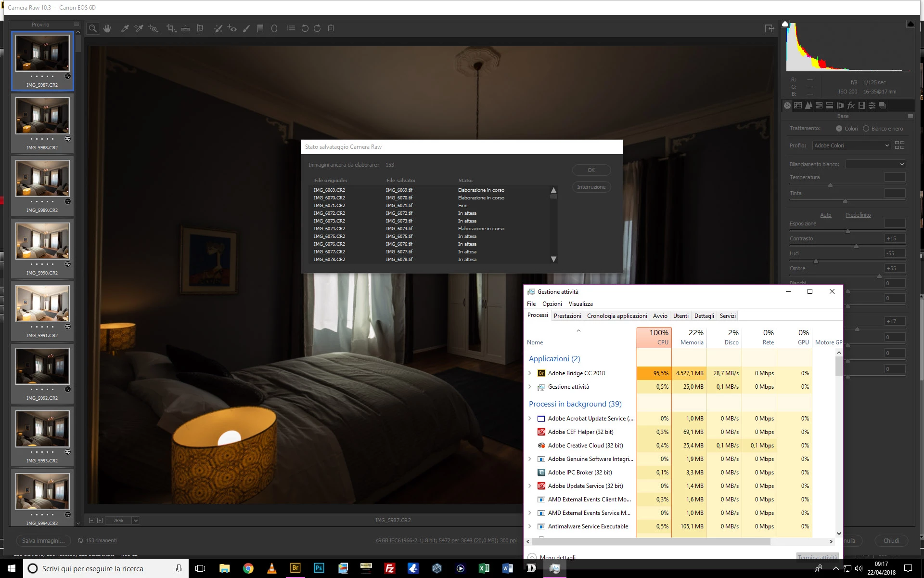The height and width of the screenshot is (578, 924).
Task: Open the Effects fx panel
Action: click(851, 105)
